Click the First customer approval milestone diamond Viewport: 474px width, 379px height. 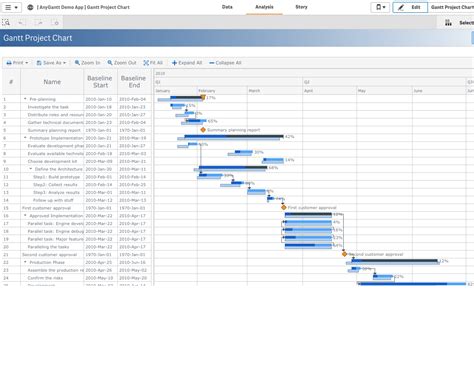(284, 207)
